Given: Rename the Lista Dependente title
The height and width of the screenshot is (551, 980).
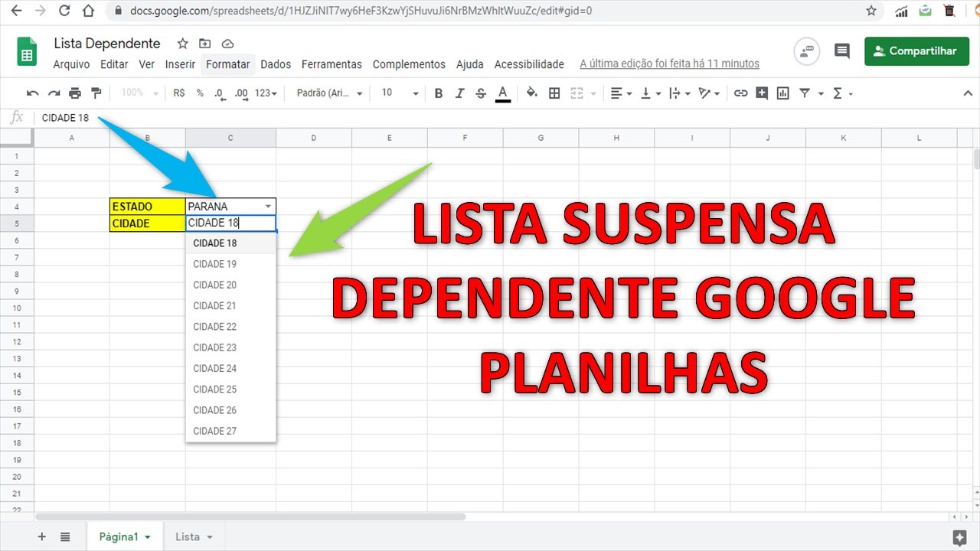Looking at the screenshot, I should 107,44.
